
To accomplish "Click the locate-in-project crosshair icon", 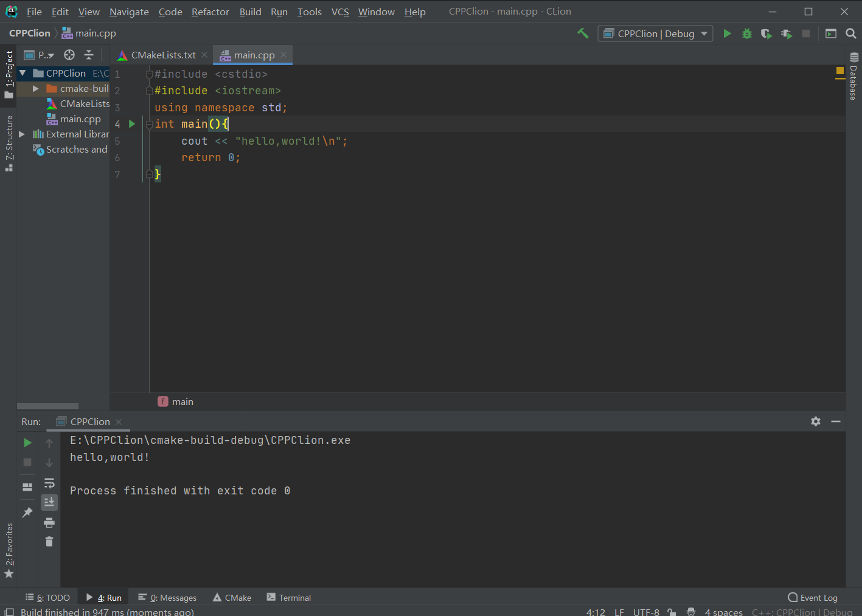I will (69, 55).
